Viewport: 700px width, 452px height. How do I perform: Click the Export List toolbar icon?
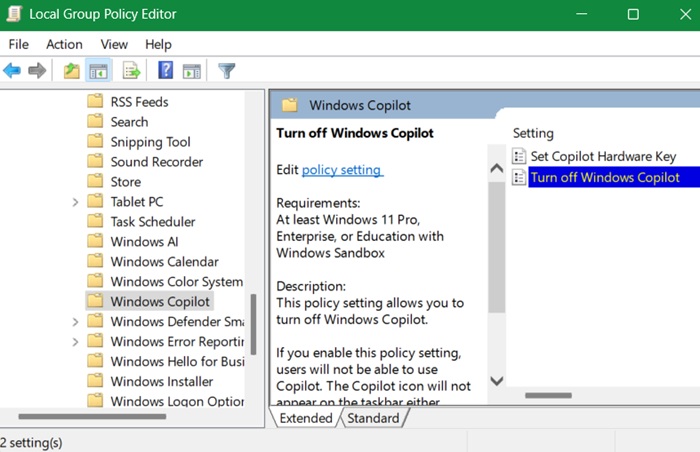[131, 71]
